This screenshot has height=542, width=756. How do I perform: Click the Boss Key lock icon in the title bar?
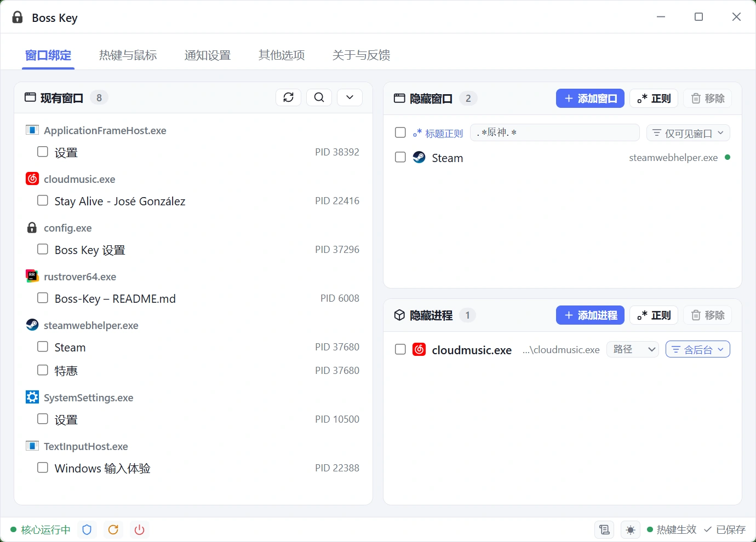tap(18, 18)
